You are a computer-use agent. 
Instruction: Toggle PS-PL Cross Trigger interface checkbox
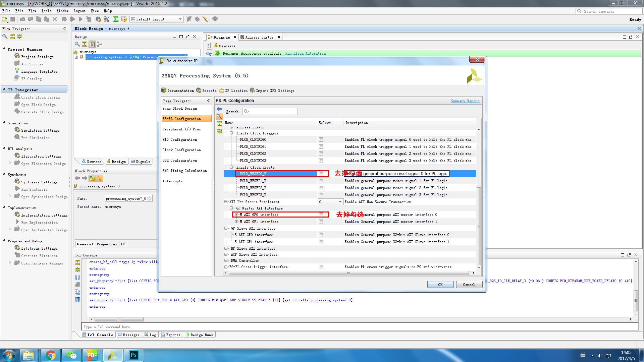pyautogui.click(x=321, y=267)
